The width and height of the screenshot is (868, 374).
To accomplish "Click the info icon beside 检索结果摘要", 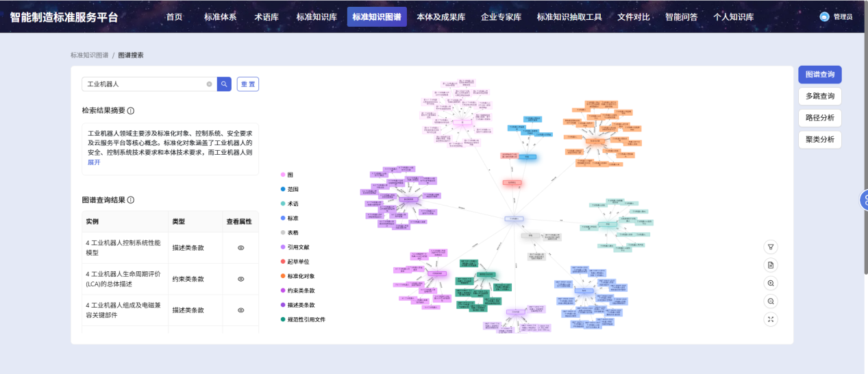I will pyautogui.click(x=131, y=111).
